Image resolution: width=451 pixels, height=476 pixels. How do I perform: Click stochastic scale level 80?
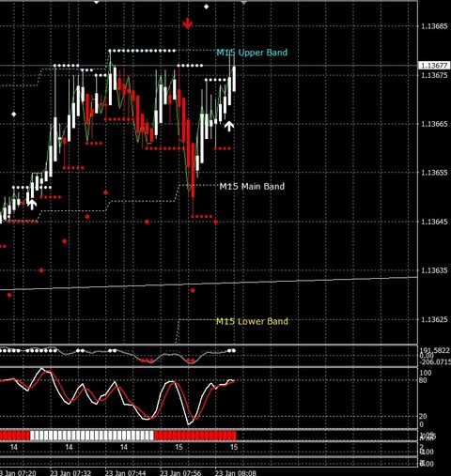(423, 380)
